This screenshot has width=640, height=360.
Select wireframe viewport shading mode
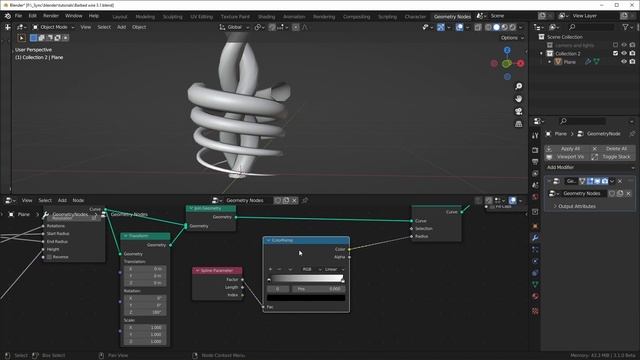[488, 27]
